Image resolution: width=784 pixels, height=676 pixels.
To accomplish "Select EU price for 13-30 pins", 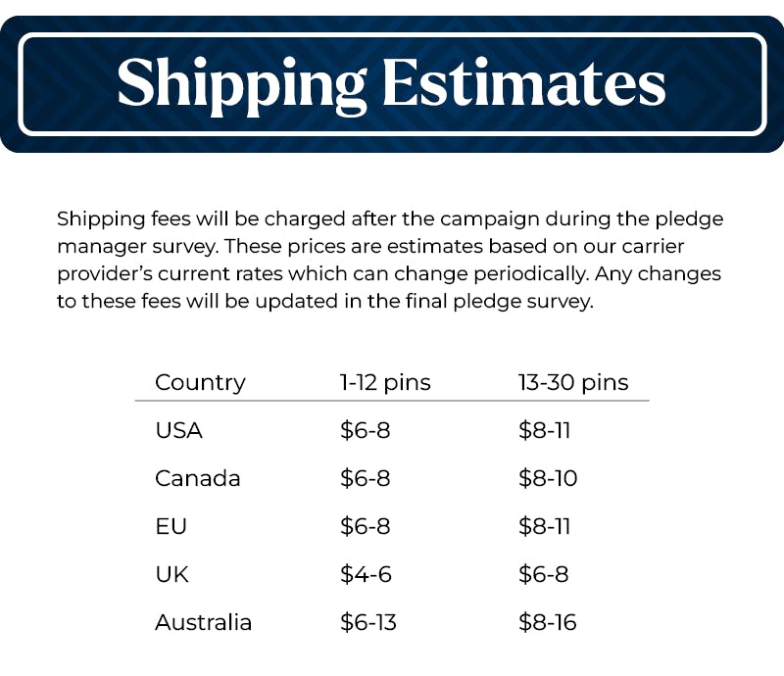I will (x=545, y=526).
